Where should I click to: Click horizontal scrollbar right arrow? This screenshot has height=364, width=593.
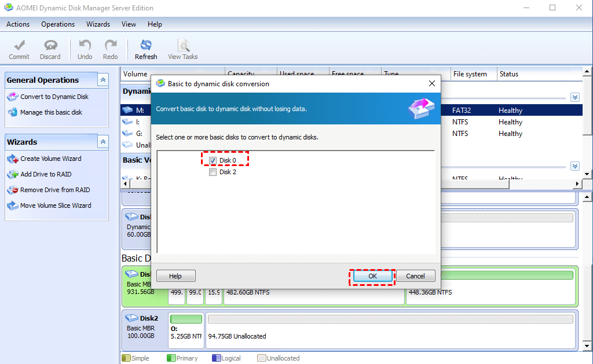point(577,183)
